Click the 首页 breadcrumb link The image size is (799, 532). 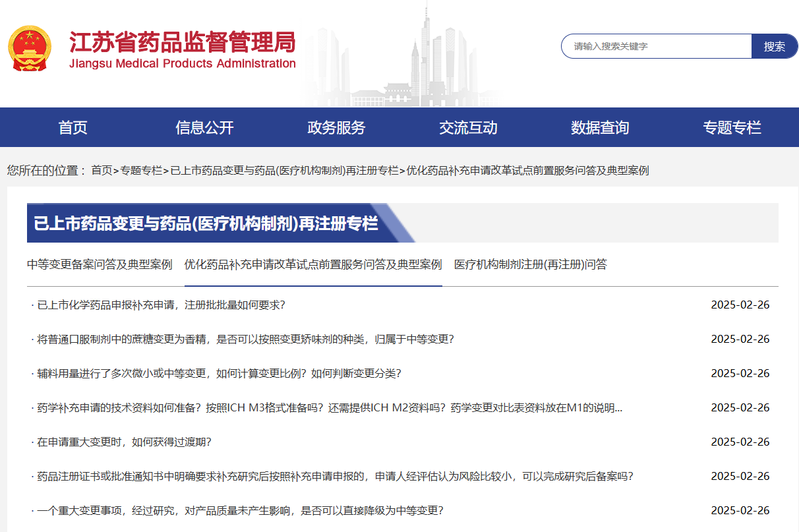click(x=102, y=170)
